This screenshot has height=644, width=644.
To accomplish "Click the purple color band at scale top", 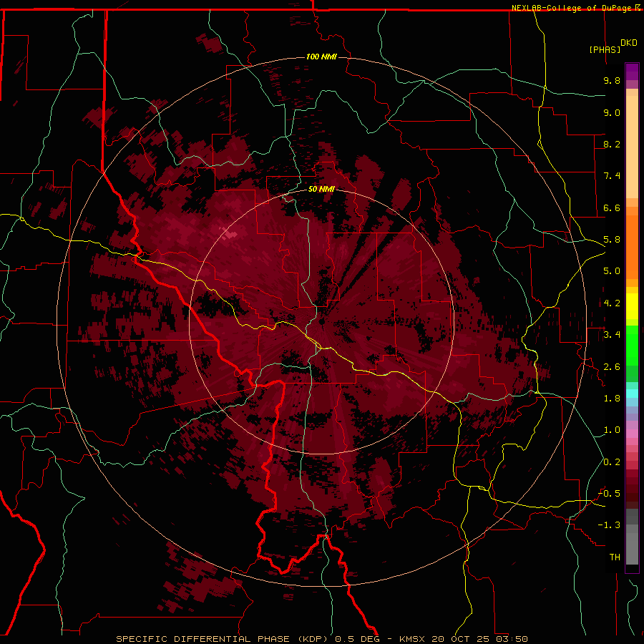I will coord(632,72).
